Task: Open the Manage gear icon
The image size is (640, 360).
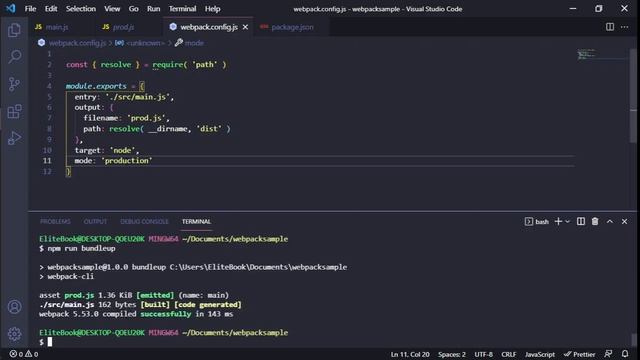Action: [14, 334]
